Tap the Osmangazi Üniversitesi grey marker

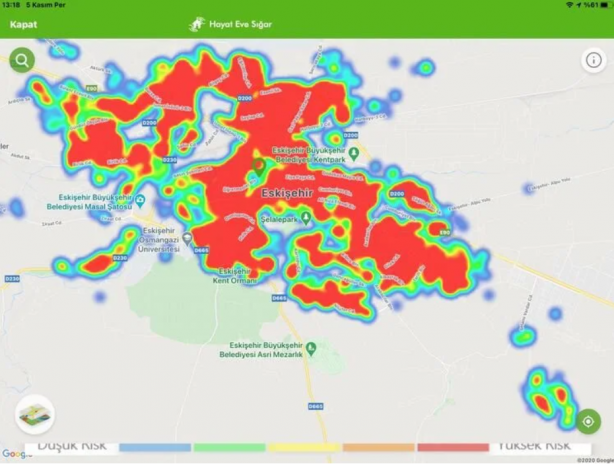point(188,238)
